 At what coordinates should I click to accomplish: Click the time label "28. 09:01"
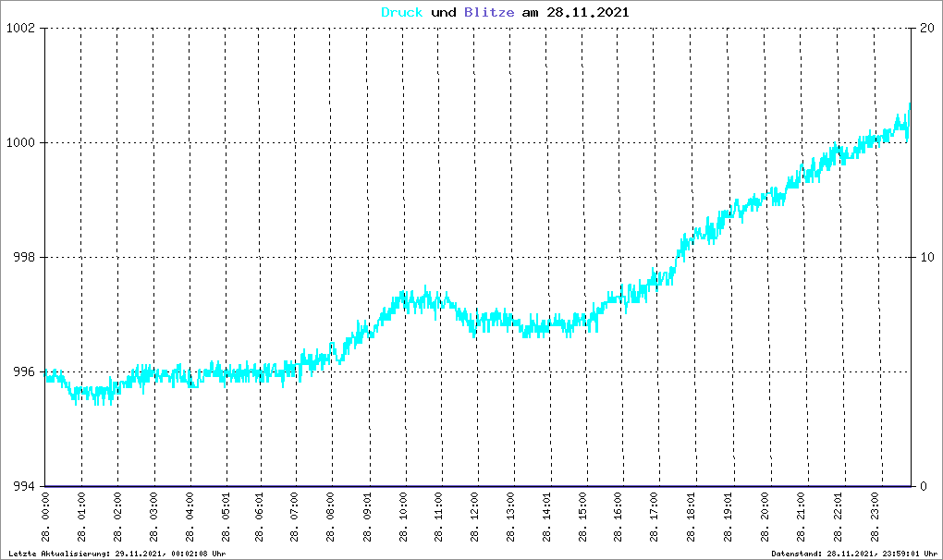tap(367, 517)
